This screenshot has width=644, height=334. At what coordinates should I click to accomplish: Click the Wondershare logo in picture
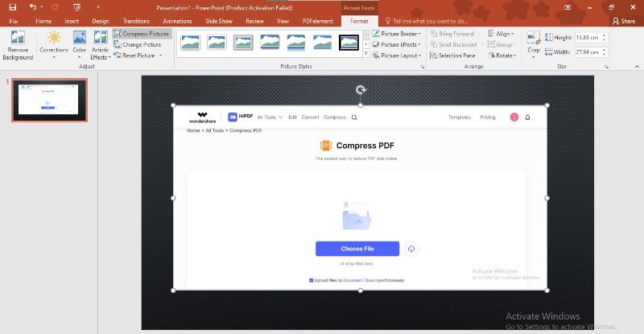pos(202,118)
